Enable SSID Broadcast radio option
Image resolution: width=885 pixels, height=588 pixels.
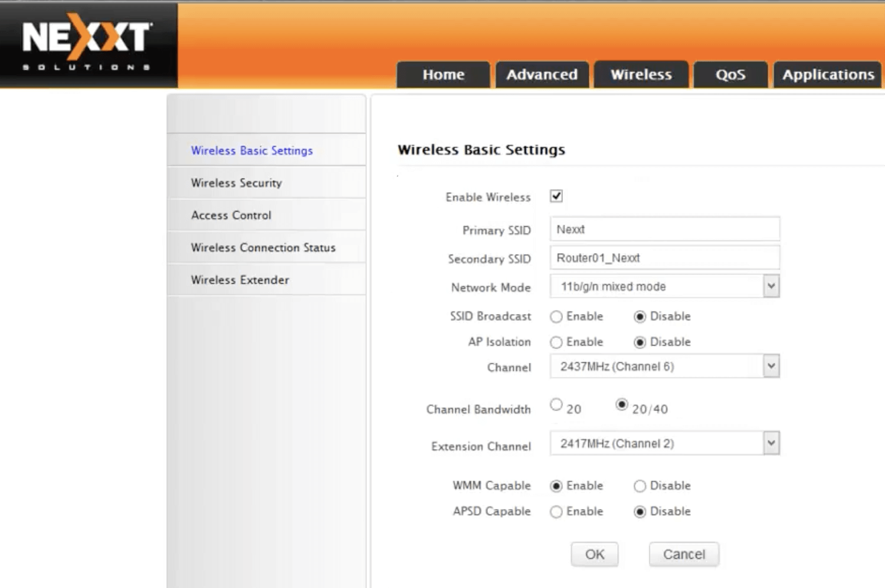556,317
